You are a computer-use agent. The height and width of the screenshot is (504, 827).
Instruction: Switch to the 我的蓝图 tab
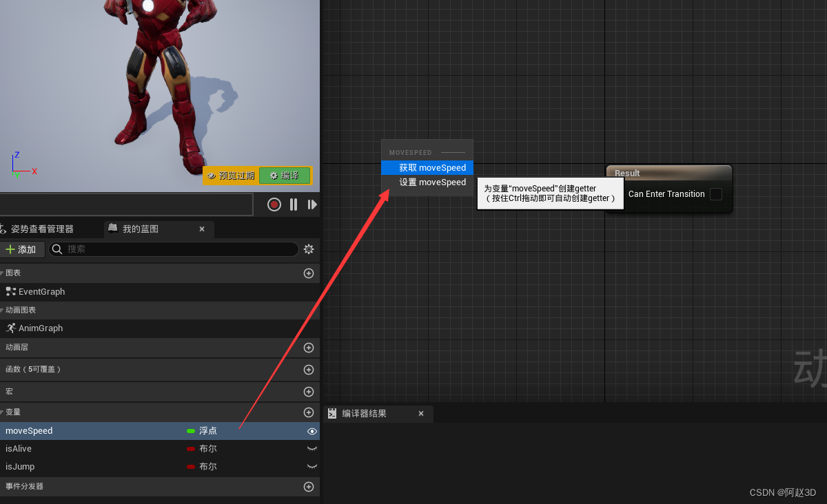tap(141, 229)
